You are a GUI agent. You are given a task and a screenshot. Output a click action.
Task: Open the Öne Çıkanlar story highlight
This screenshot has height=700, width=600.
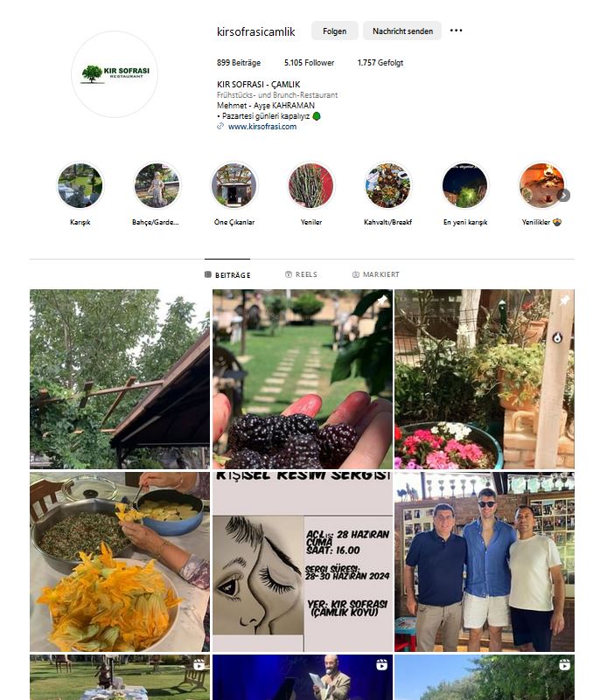point(234,185)
